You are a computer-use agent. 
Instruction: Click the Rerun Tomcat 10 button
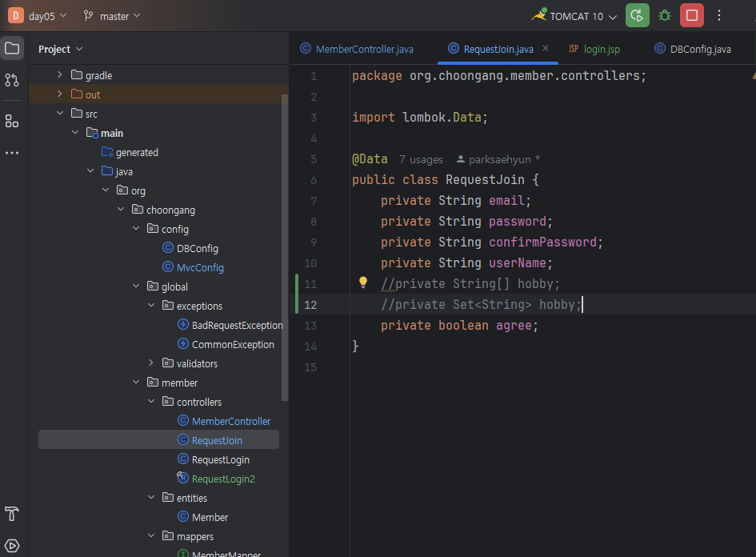637,15
